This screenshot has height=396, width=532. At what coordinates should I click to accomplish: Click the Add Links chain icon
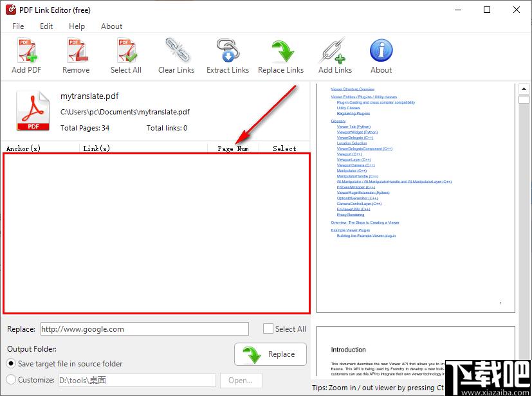333,51
